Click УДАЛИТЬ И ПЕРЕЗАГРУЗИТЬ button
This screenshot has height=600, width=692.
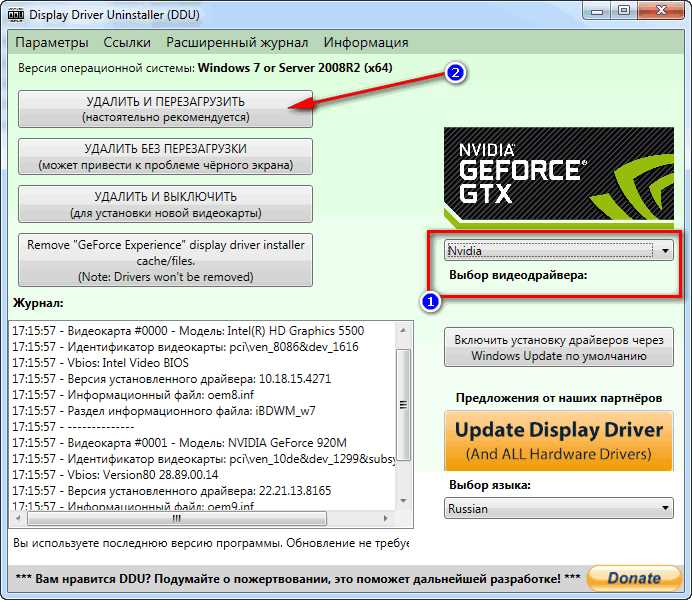(x=165, y=109)
